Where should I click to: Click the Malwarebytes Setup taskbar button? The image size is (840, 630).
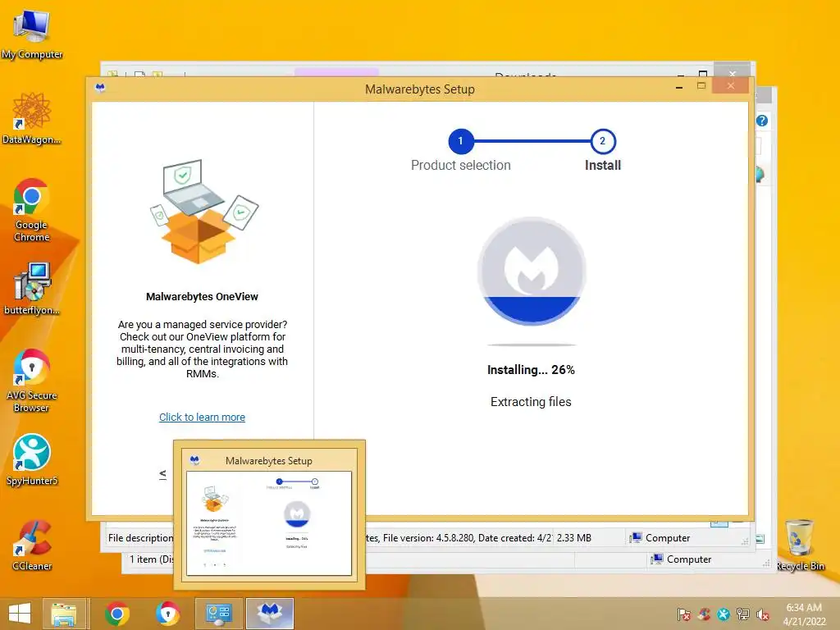click(269, 614)
